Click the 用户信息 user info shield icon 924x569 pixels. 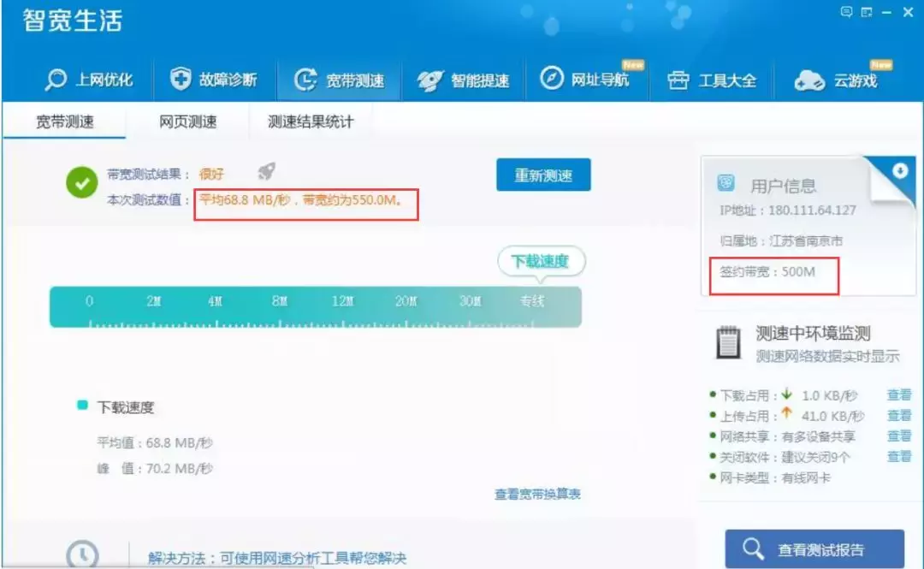(726, 182)
